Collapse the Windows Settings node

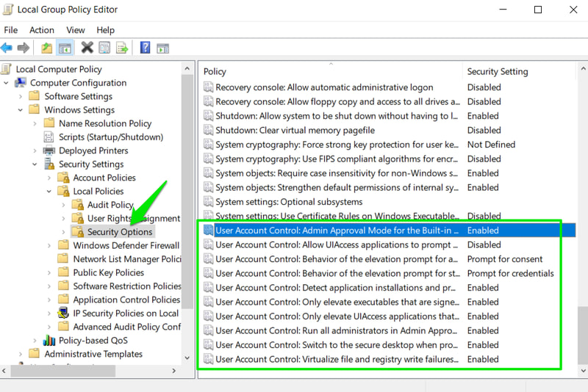pyautogui.click(x=21, y=110)
